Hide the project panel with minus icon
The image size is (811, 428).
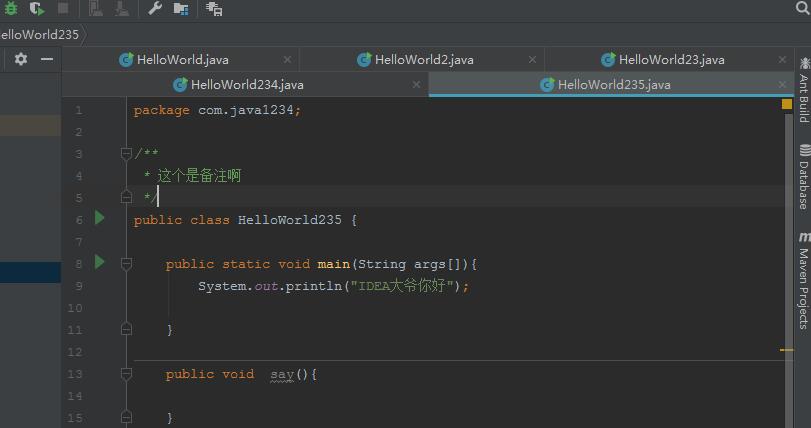(47, 60)
